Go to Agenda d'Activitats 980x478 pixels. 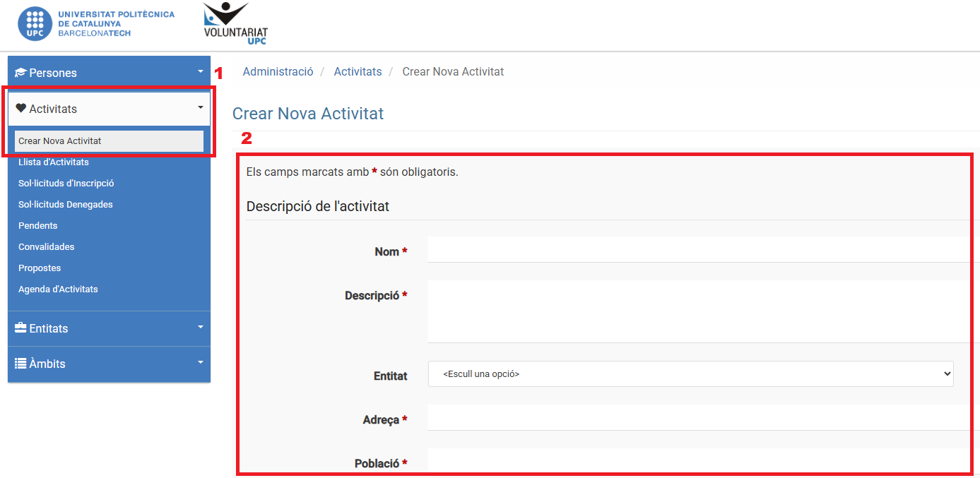(58, 289)
